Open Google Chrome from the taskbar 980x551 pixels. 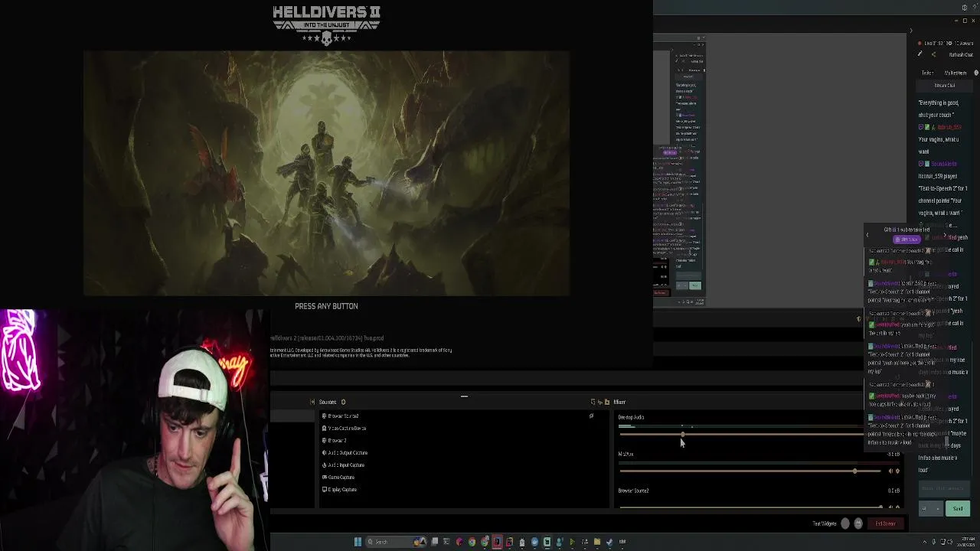click(472, 542)
